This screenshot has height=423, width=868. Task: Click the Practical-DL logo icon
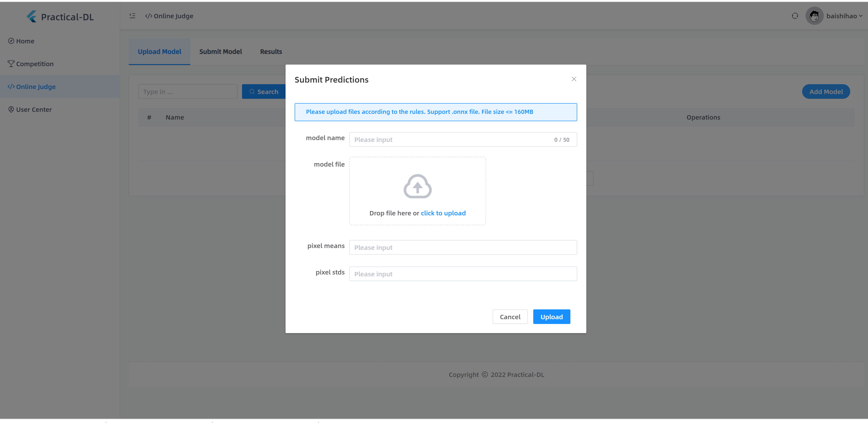32,16
